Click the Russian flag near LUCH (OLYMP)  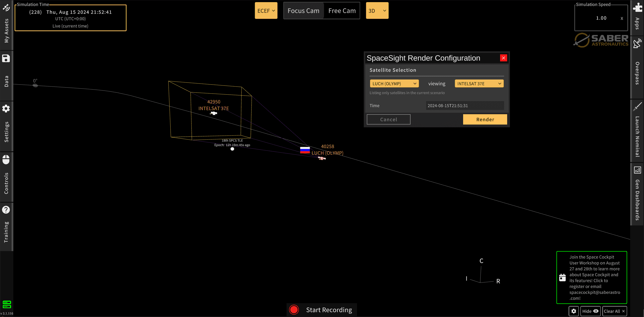tap(305, 150)
